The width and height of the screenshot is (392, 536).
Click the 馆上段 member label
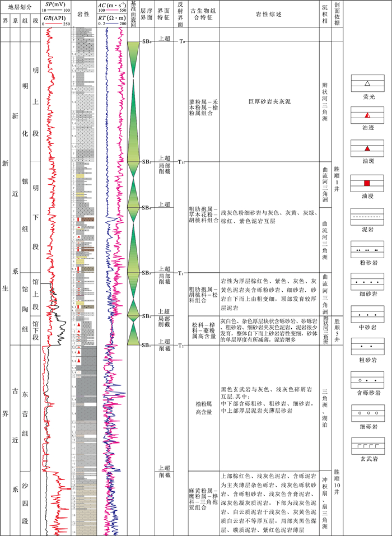click(35, 294)
